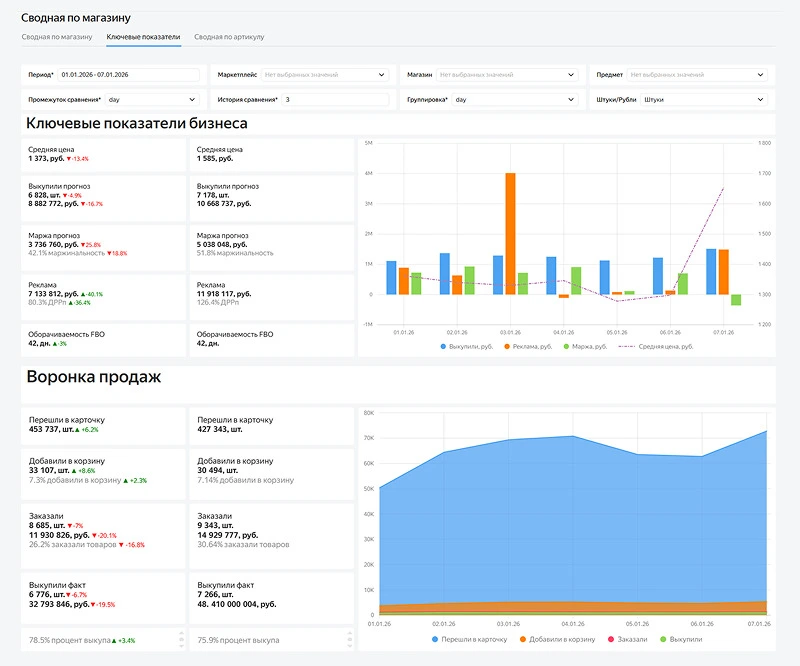The width and height of the screenshot is (800, 666).
Task: Click the Добавили в корзину 33 107 шт. value
Action: tap(49, 470)
